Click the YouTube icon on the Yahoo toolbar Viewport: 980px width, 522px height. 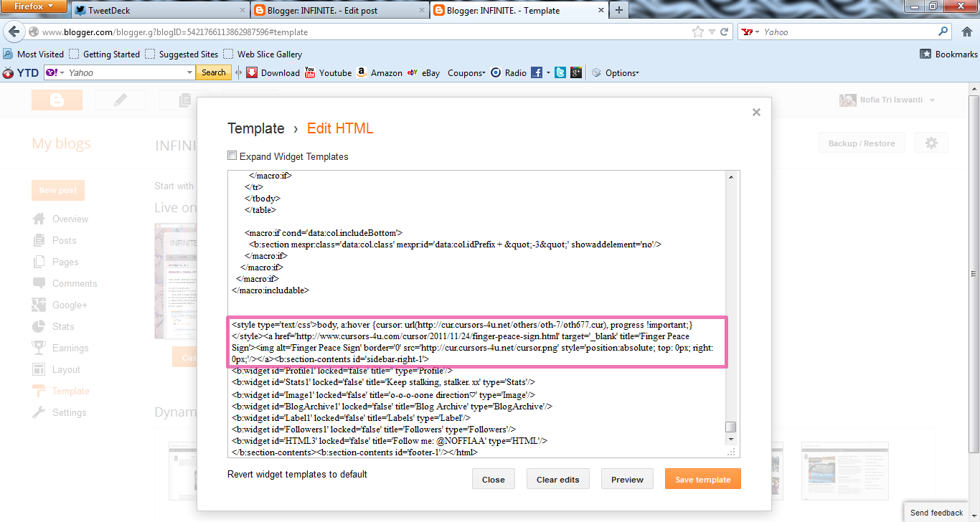(x=309, y=72)
